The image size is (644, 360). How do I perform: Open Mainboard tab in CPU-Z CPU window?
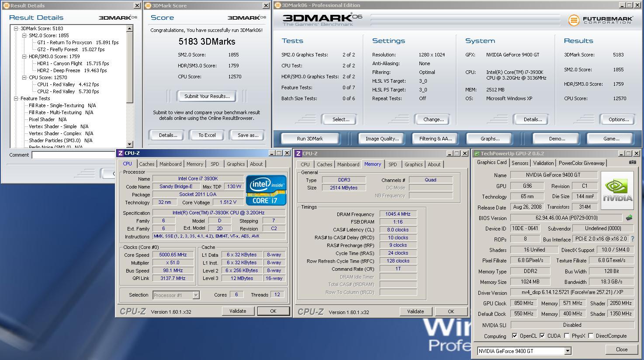(170, 164)
